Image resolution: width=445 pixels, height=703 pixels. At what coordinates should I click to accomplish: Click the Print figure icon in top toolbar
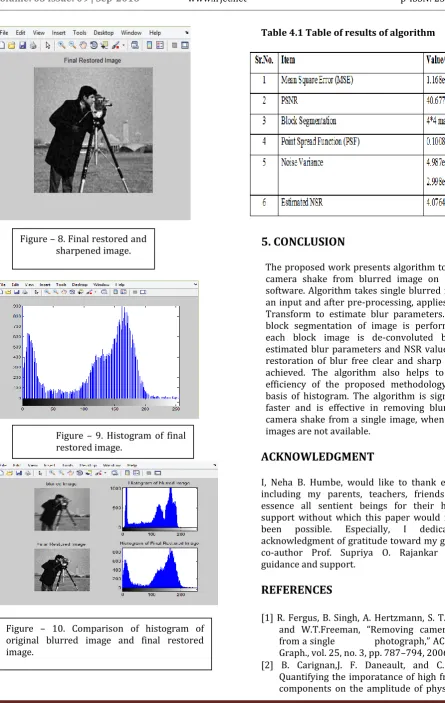tap(33, 45)
